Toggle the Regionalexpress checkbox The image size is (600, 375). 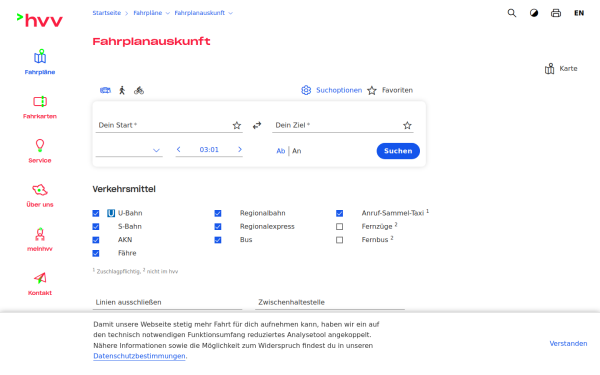click(218, 227)
